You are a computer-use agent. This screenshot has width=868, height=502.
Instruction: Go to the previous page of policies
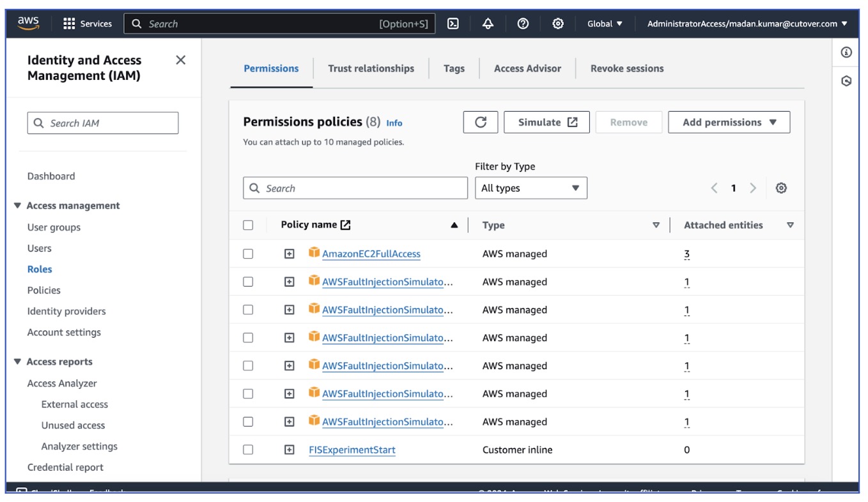click(x=715, y=188)
